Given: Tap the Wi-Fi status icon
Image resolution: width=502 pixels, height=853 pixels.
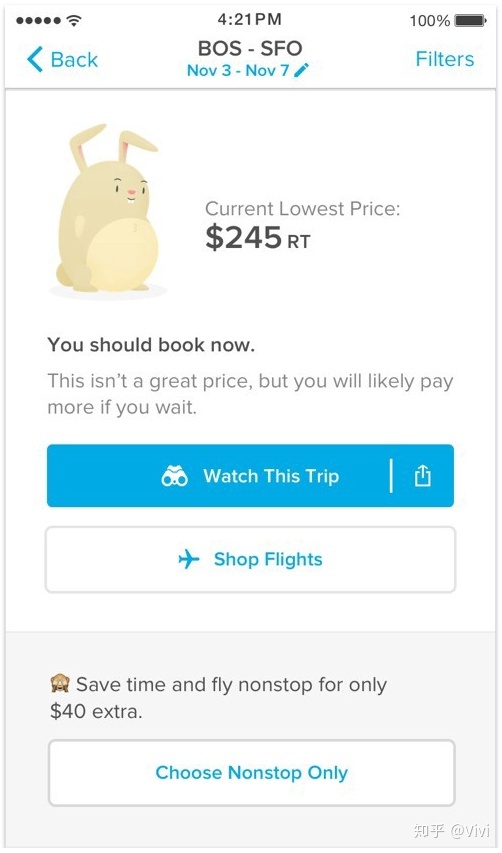Looking at the screenshot, I should coord(73,21).
